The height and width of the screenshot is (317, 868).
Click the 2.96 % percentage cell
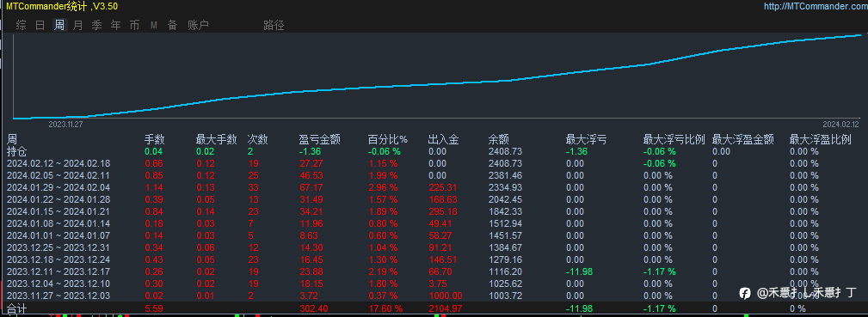tap(383, 187)
